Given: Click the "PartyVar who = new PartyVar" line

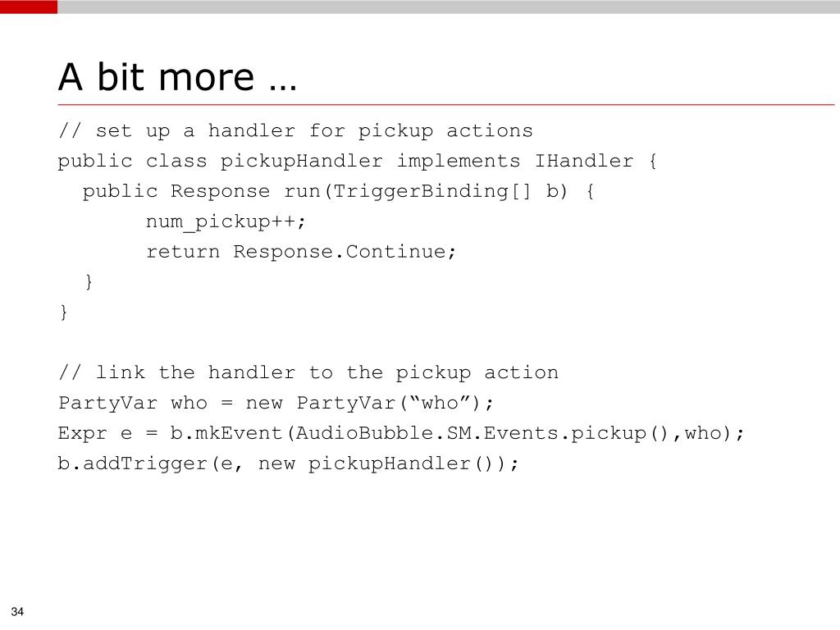Looking at the screenshot, I should click(277, 404).
